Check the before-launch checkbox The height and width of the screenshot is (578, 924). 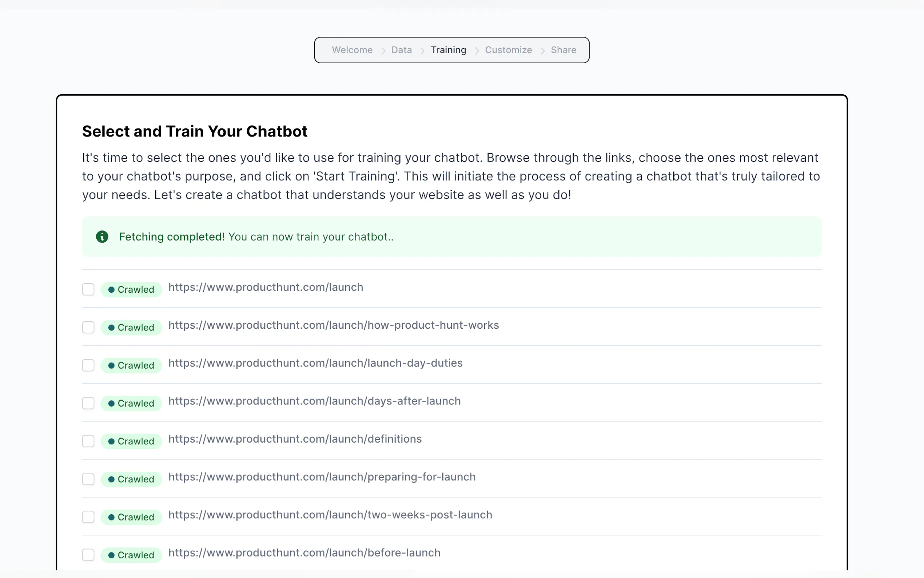[88, 555]
